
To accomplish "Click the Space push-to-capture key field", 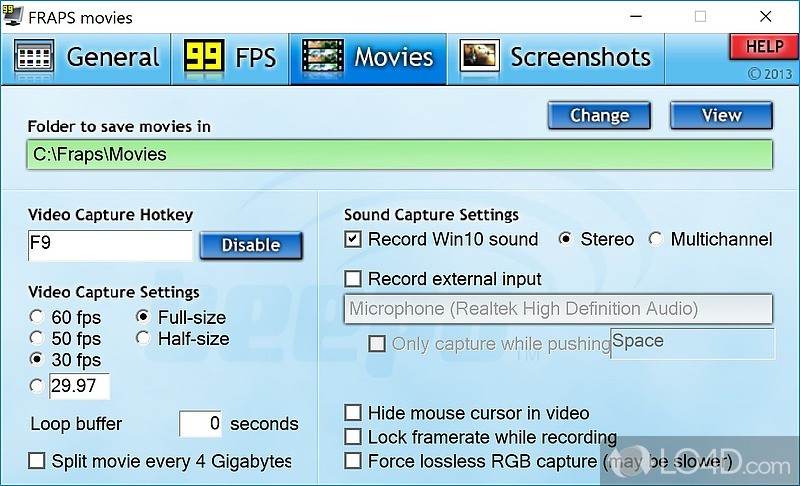I will pyautogui.click(x=692, y=344).
